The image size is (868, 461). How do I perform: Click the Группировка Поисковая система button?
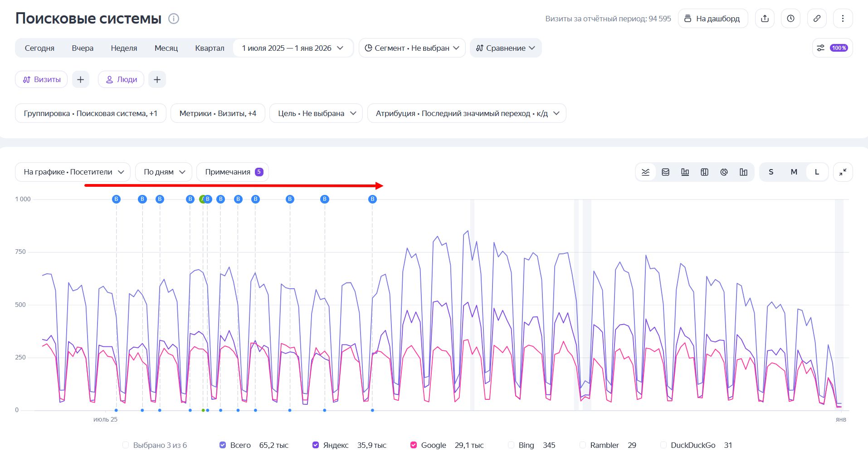tap(91, 113)
